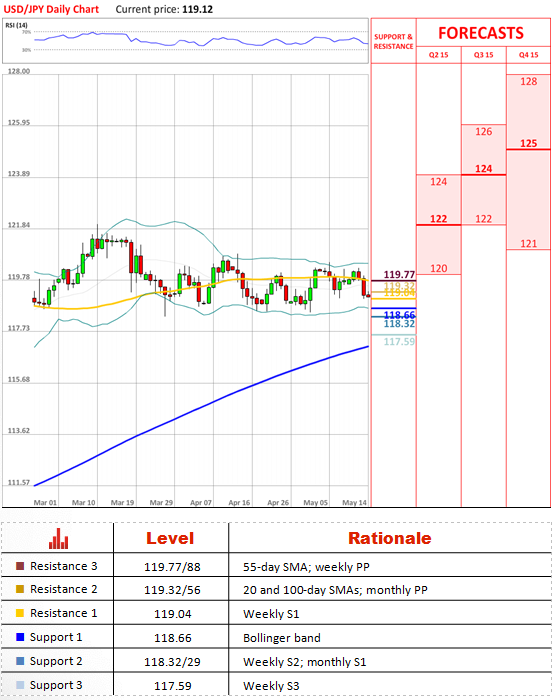Click the Support 2 steel-blue swatch
Image resolution: width=554 pixels, height=700 pixels.
pos(20,661)
